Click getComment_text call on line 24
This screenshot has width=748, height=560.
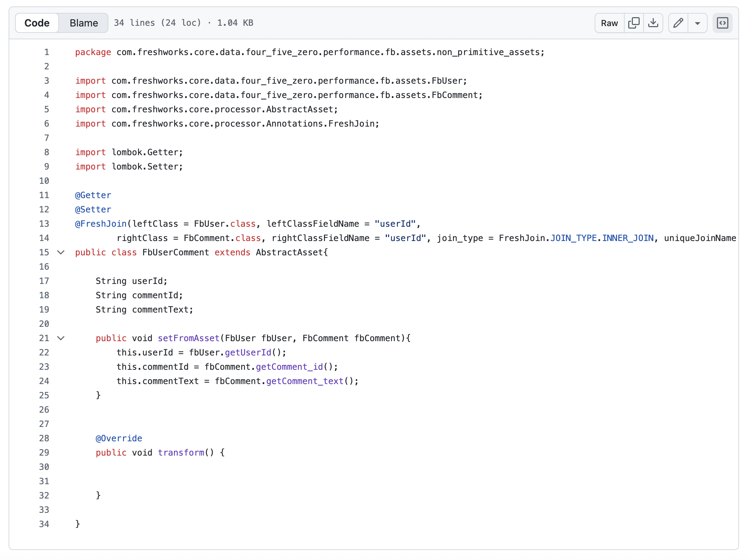(x=305, y=381)
